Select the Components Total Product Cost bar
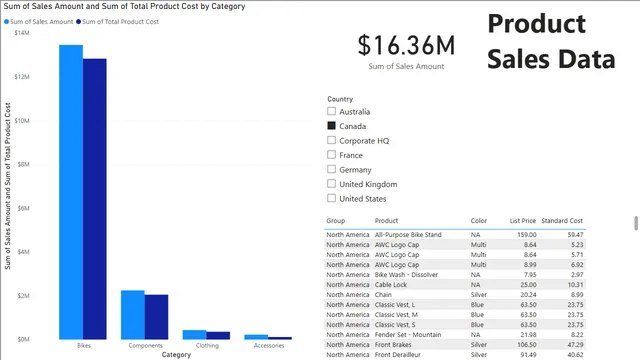 [x=156, y=317]
